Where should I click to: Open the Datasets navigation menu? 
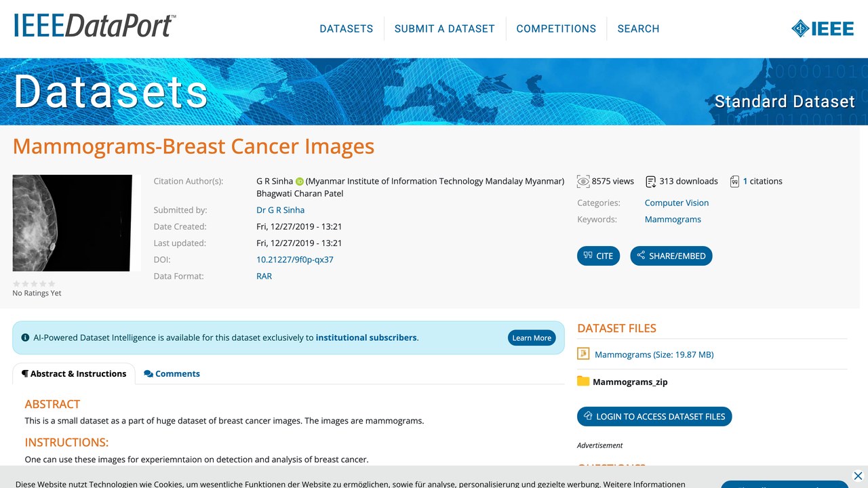click(x=347, y=28)
